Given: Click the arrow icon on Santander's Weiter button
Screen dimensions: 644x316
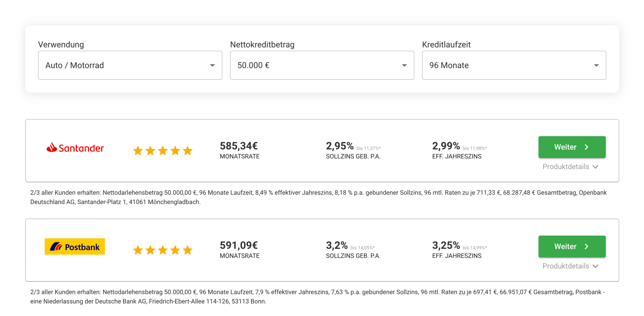Looking at the screenshot, I should click(587, 147).
